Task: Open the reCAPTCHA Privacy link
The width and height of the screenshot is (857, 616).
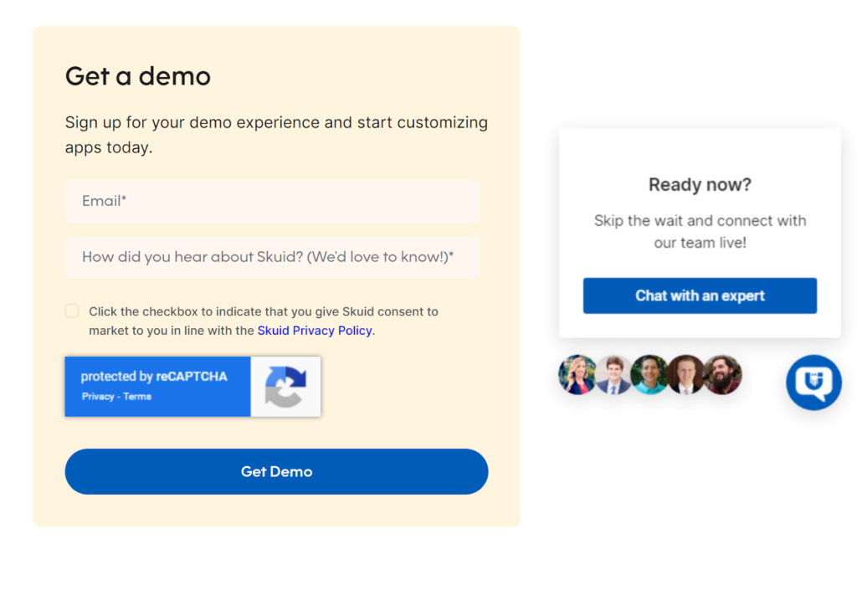Action: [98, 396]
